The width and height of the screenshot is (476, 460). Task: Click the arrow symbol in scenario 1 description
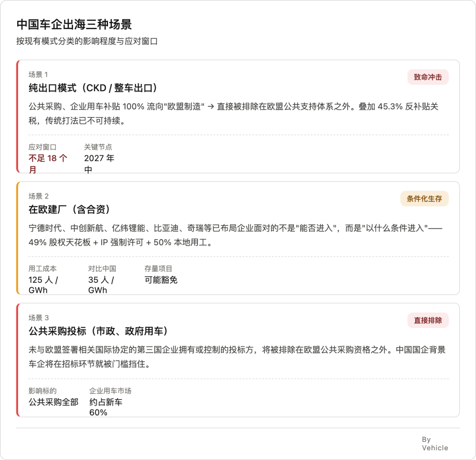[211, 107]
